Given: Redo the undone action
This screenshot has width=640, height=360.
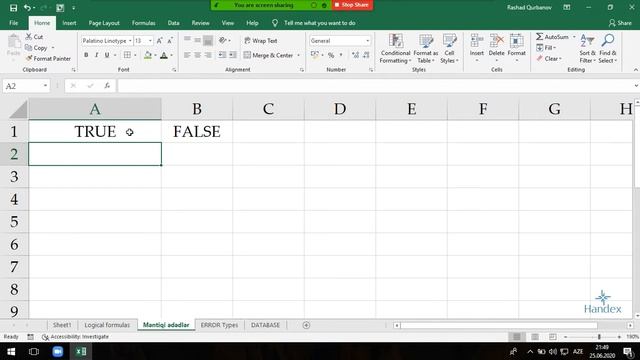Looking at the screenshot, I should (x=44, y=8).
